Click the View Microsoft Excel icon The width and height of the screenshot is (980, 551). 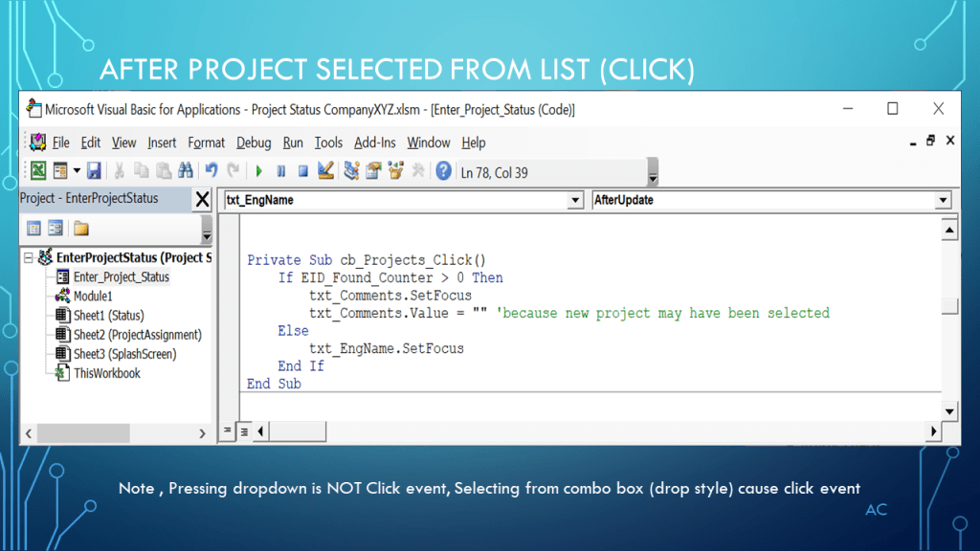38,171
